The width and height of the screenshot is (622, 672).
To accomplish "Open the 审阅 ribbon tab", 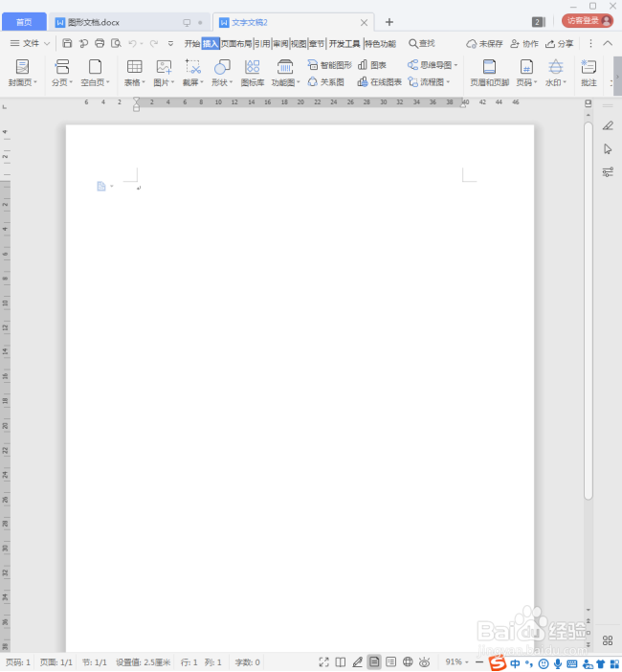I will pos(280,44).
